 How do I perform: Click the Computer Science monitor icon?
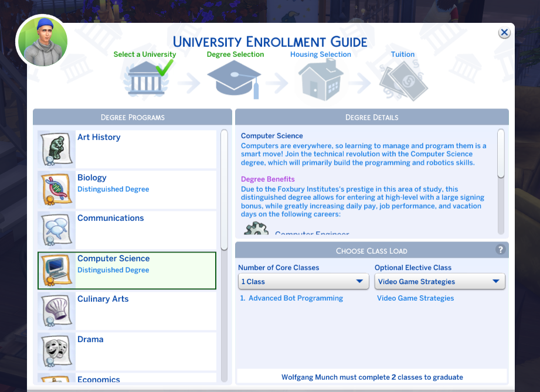56,271
